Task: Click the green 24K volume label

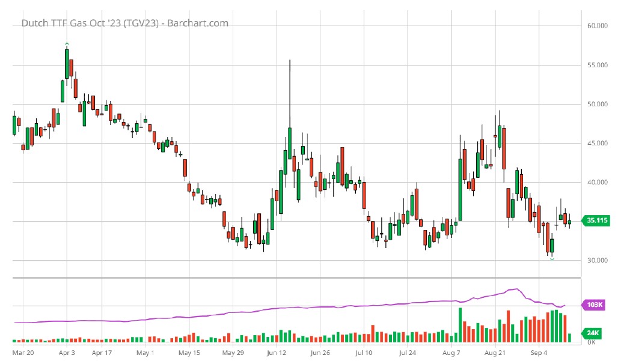Action: coord(592,333)
